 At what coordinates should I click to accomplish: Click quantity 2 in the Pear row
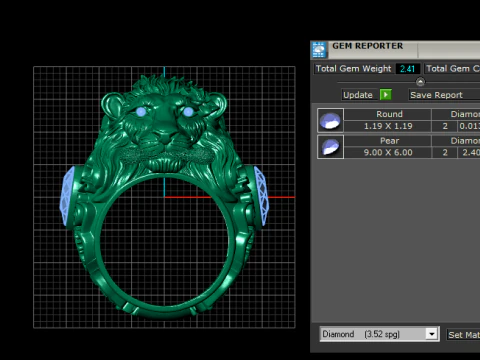coord(445,153)
